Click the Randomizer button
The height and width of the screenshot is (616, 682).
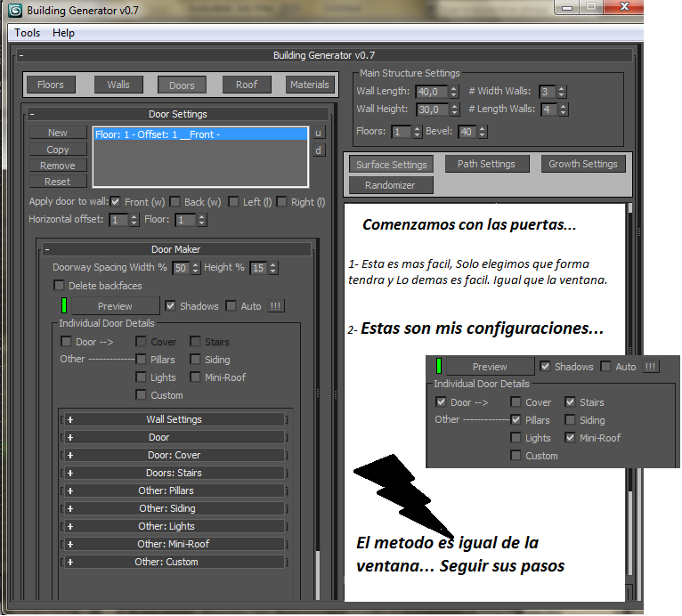tap(389, 185)
